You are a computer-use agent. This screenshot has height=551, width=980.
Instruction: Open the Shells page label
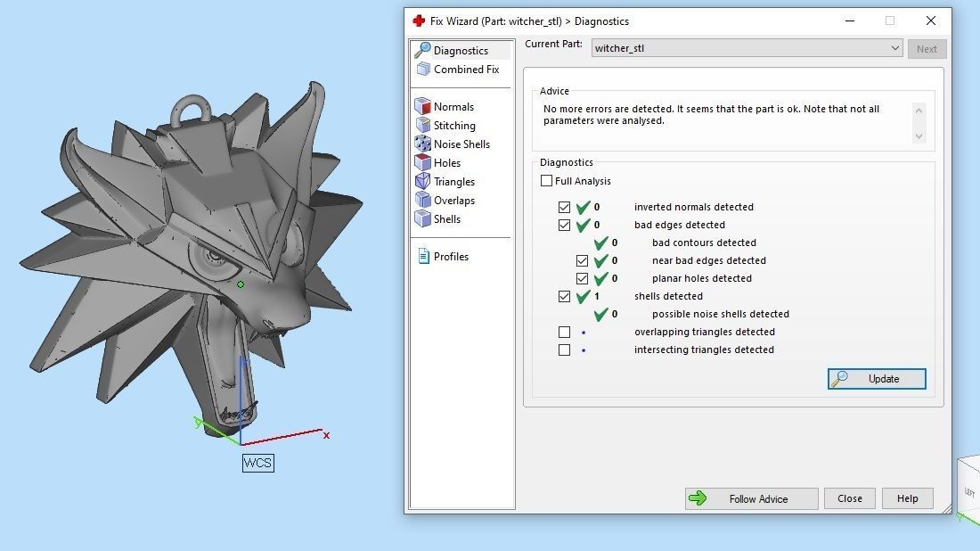447,219
